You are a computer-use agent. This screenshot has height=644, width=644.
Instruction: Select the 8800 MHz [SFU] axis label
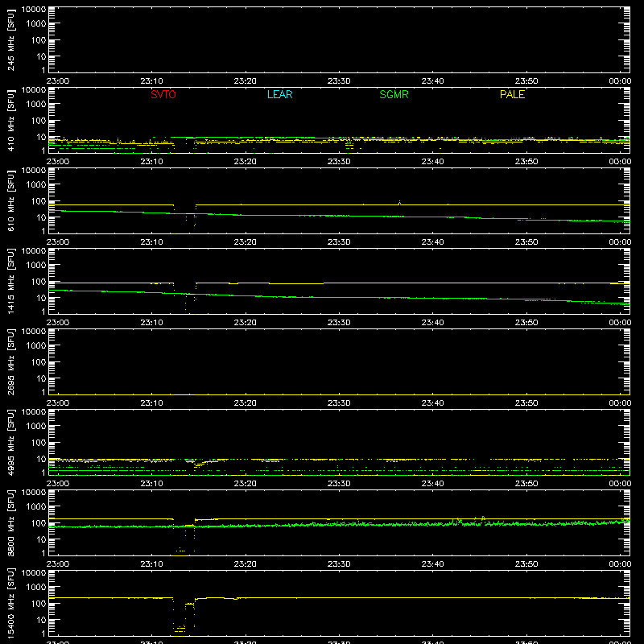point(10,522)
